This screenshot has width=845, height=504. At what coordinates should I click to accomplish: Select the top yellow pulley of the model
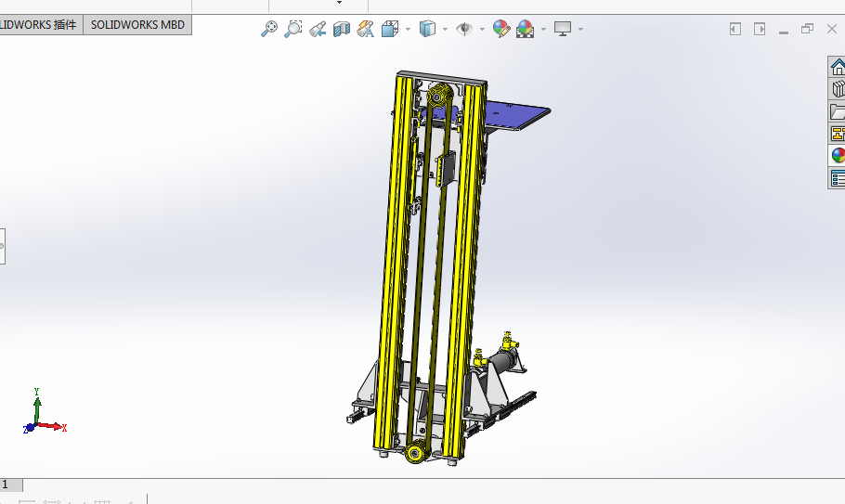click(440, 97)
